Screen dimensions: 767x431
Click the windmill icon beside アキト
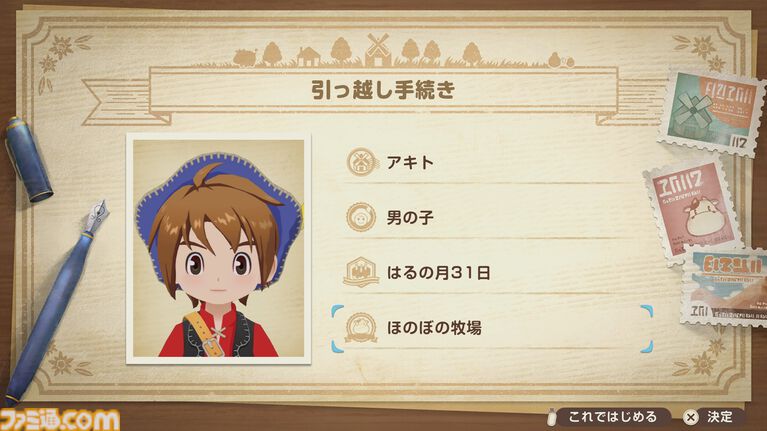[x=361, y=162]
